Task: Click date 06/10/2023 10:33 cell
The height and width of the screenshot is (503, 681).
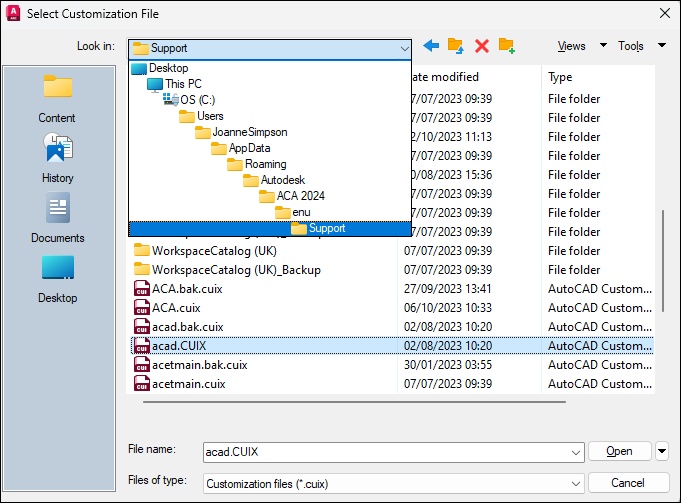Action: pos(448,308)
